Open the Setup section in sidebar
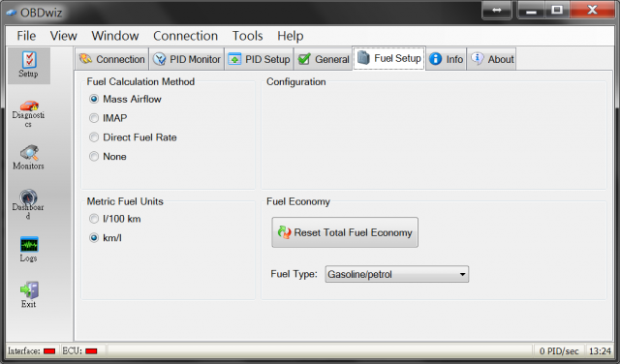The width and height of the screenshot is (620, 364). point(28,66)
